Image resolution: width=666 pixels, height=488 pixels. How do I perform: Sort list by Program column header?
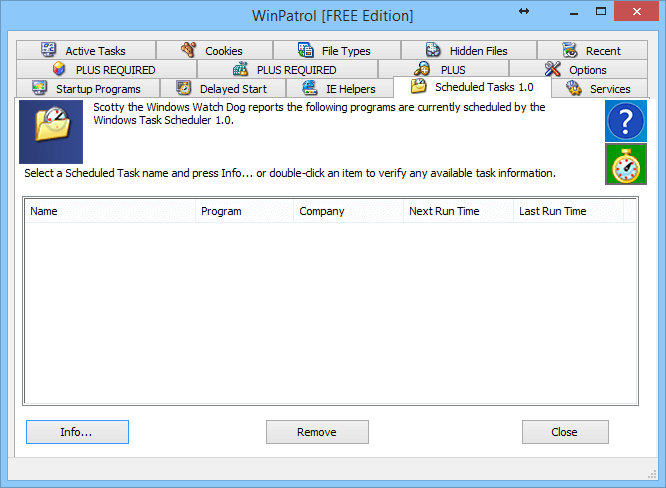coord(245,211)
